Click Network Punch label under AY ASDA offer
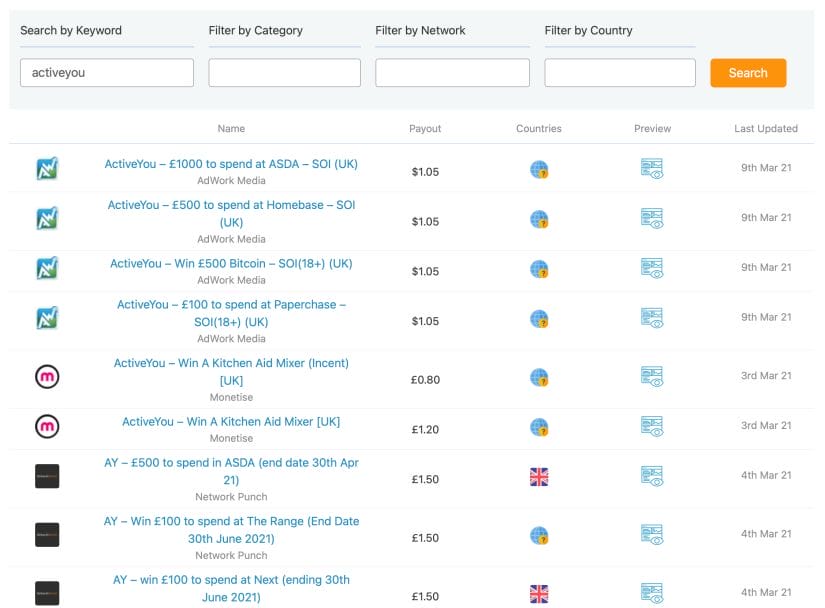Image resolution: width=825 pixels, height=608 pixels. tap(231, 497)
